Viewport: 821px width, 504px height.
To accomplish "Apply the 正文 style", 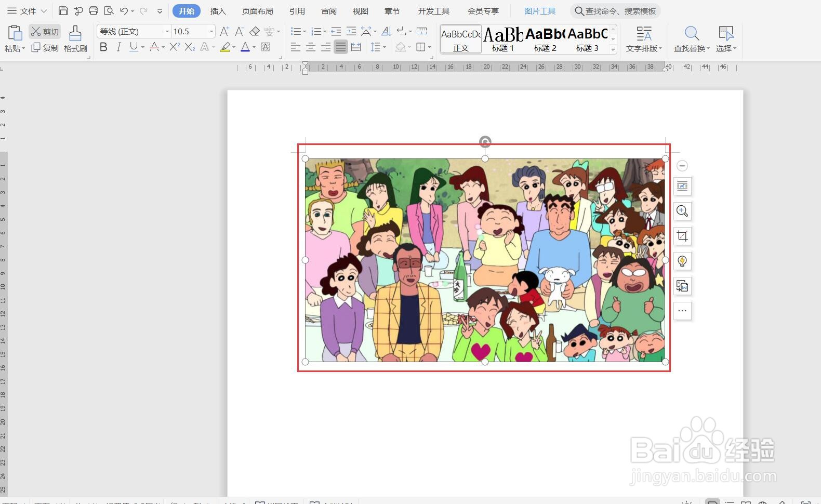I will point(461,39).
